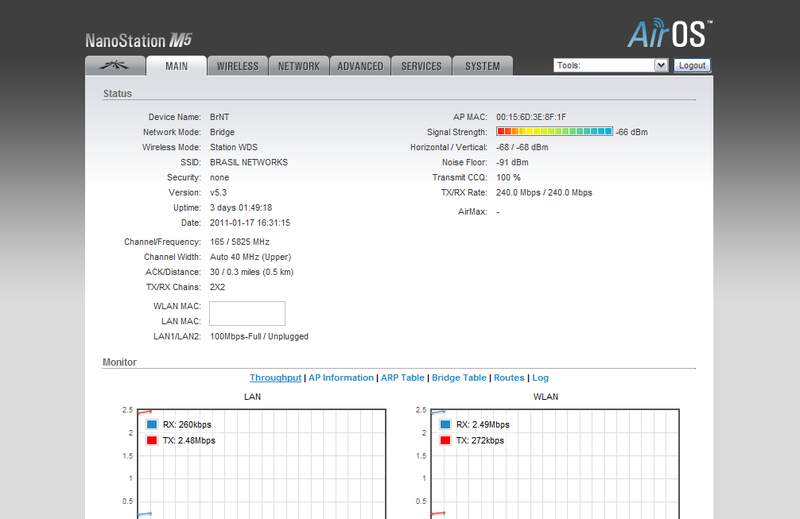Click the AP MAC value 00:15:6D:3E:8F:1F
Viewport: 800px width, 519px height.
point(531,117)
